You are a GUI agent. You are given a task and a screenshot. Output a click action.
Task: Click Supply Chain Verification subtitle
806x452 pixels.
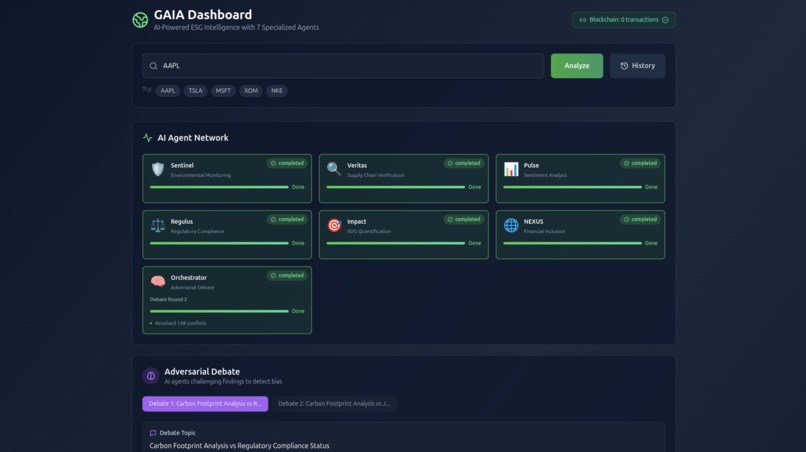click(x=375, y=175)
